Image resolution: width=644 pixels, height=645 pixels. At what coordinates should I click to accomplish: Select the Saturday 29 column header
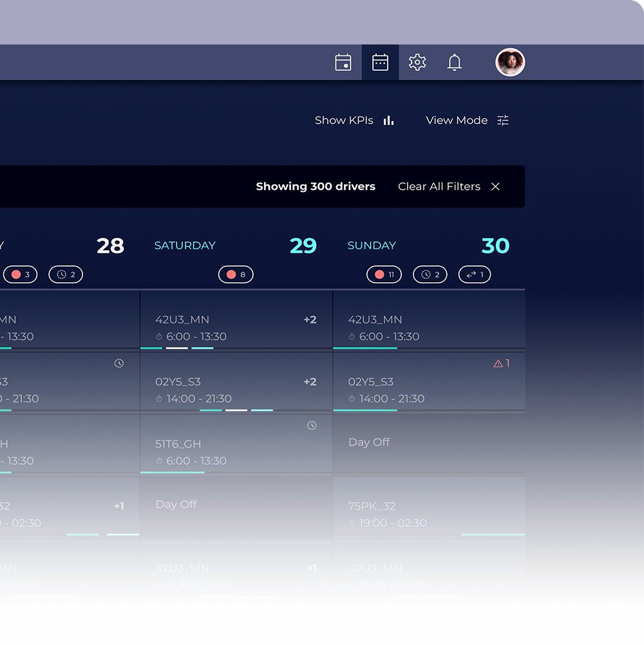coord(236,246)
